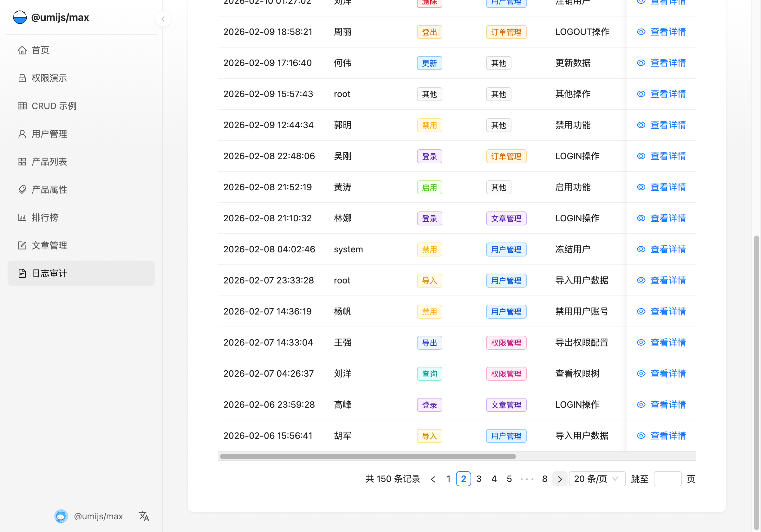Click eye icon on system 冻结用户 row
The height and width of the screenshot is (532, 761).
click(641, 249)
